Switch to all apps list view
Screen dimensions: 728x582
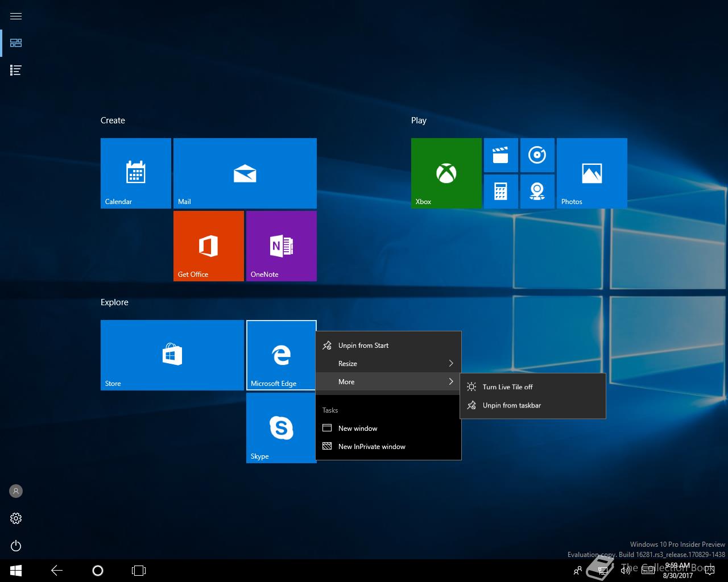16,70
